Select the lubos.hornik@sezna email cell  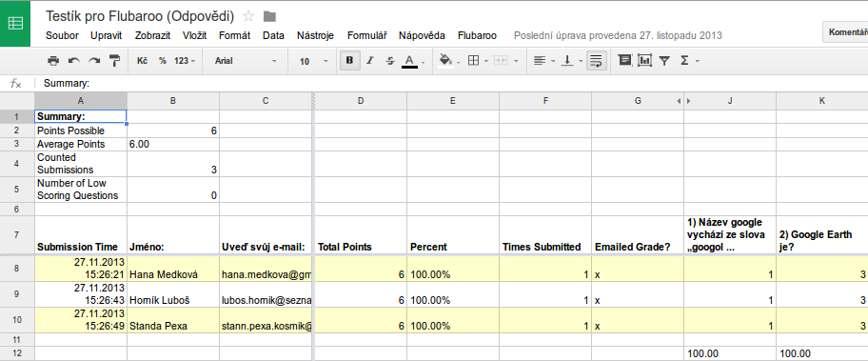pos(266,294)
